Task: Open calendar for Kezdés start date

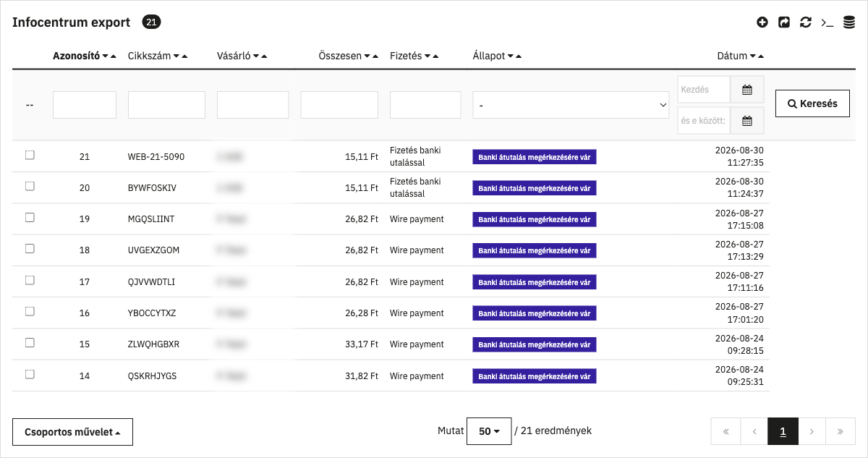Action: click(747, 90)
